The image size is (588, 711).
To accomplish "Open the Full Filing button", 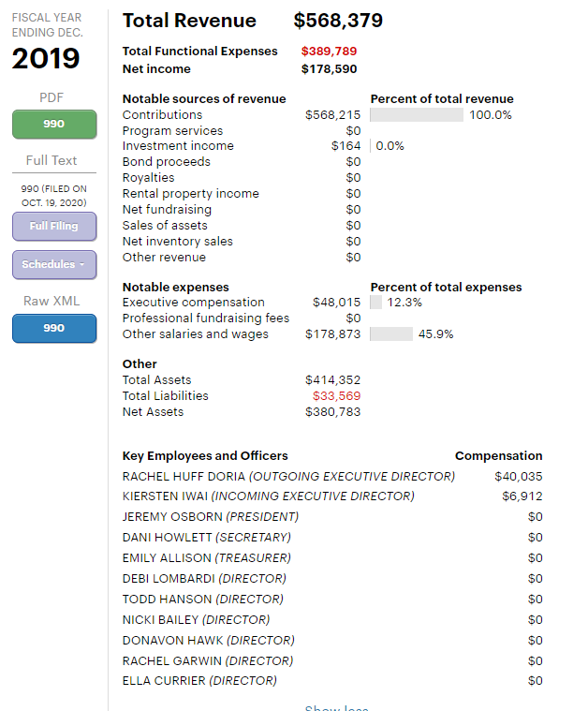I will pos(54,226).
